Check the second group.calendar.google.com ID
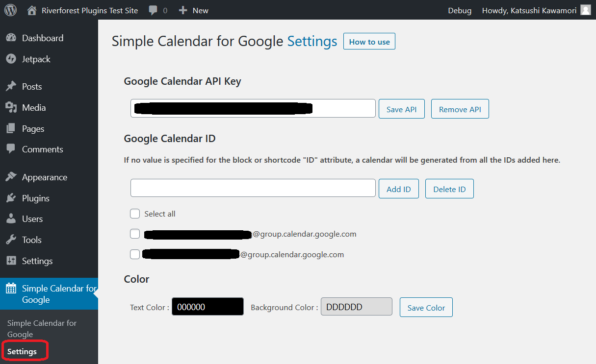 [x=135, y=254]
